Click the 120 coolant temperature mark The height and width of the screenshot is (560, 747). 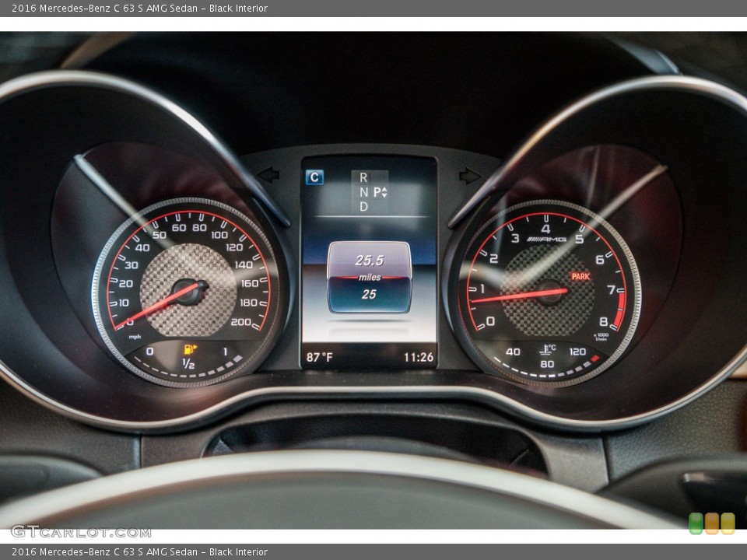[x=577, y=352]
